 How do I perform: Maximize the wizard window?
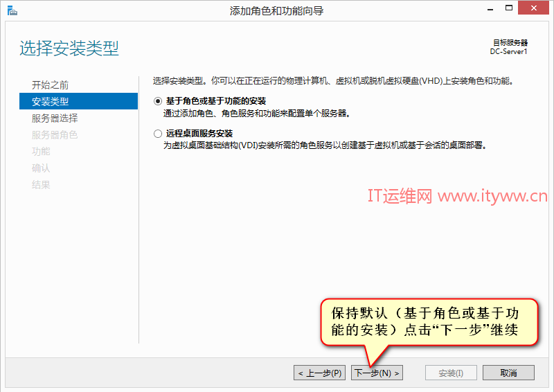click(x=509, y=8)
